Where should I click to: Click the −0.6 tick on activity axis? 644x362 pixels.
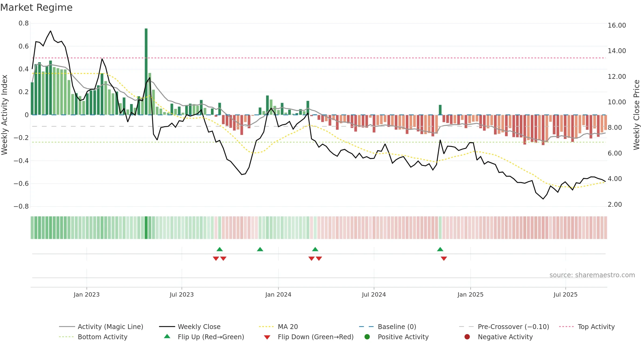[x=21, y=184]
